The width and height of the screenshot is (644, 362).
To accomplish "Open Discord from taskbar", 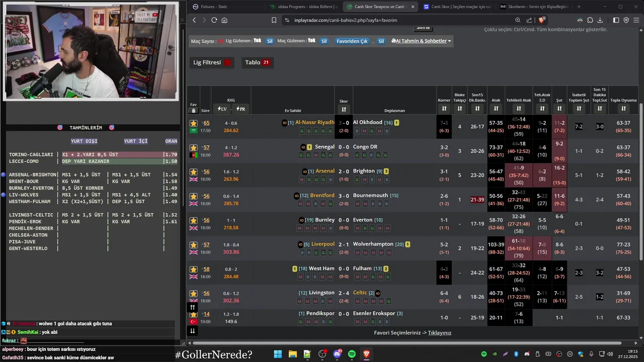I will [337, 354].
